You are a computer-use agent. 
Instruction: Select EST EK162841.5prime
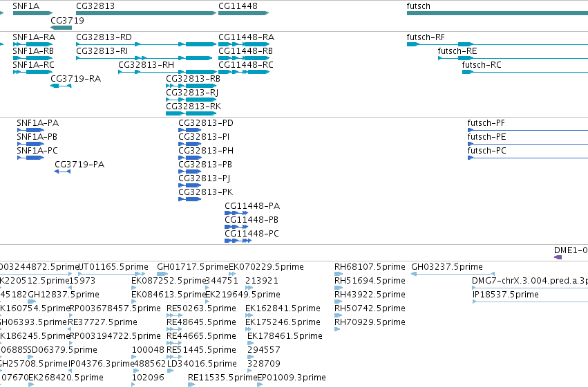[x=249, y=315]
